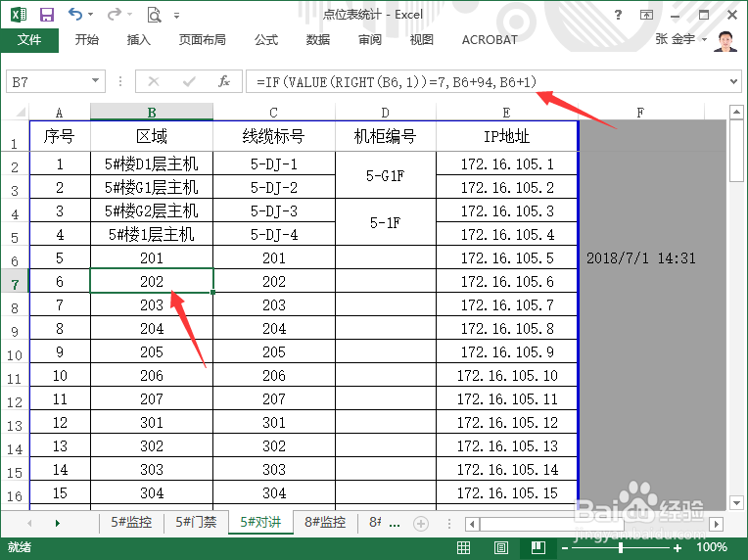This screenshot has height=560, width=748.
Task: Select column A header
Action: click(59, 113)
